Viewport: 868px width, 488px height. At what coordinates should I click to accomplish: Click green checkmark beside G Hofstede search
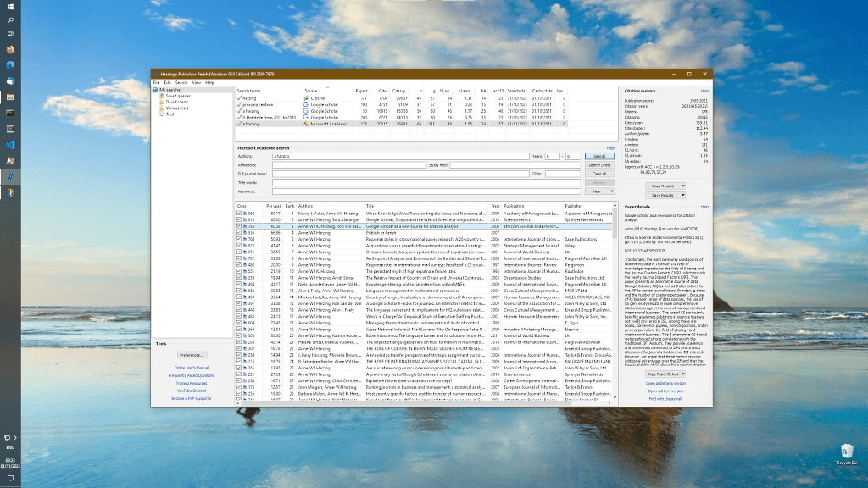click(240, 117)
